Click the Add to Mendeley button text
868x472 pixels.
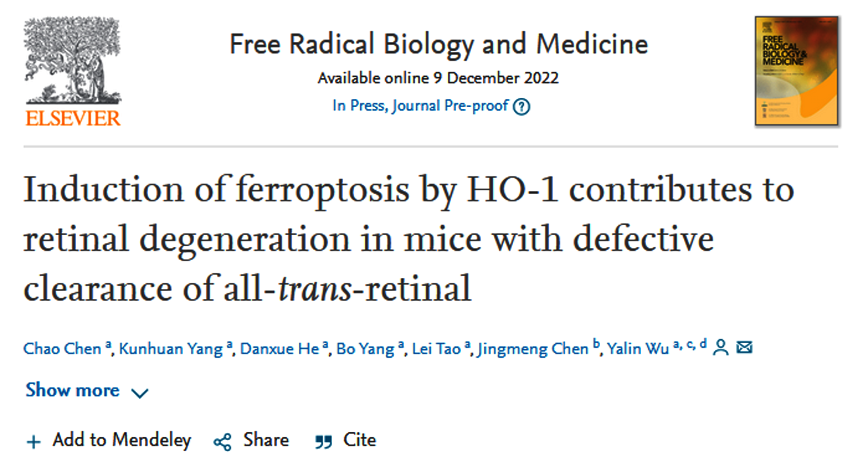pos(122,440)
